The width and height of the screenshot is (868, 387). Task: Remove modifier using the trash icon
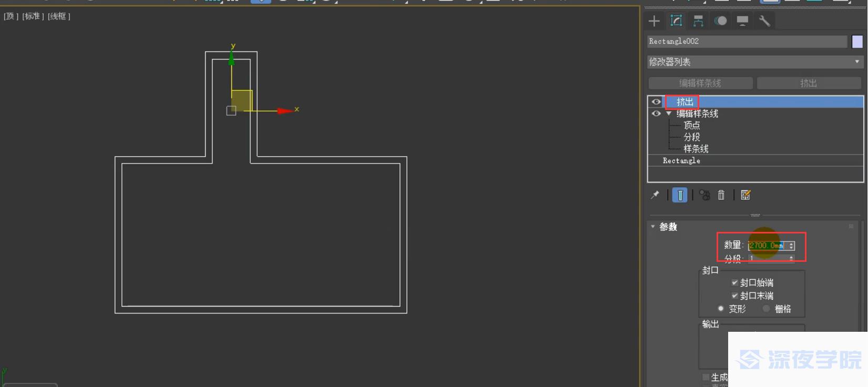click(x=721, y=195)
